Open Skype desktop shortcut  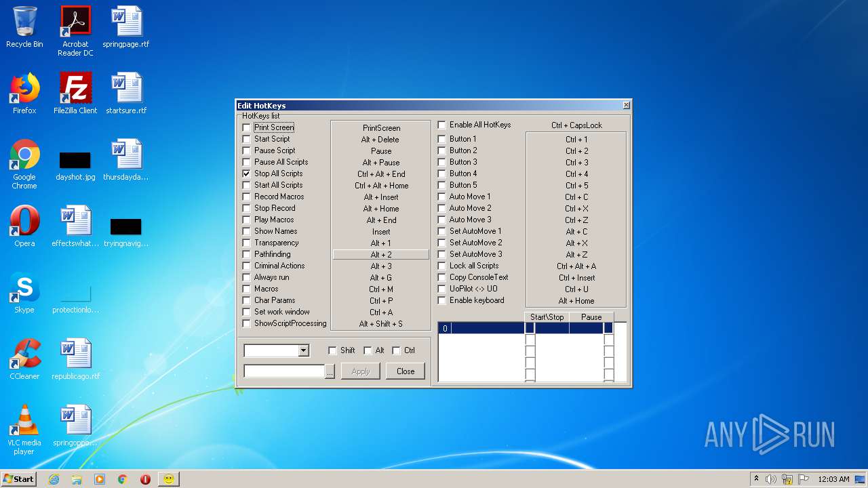click(24, 293)
